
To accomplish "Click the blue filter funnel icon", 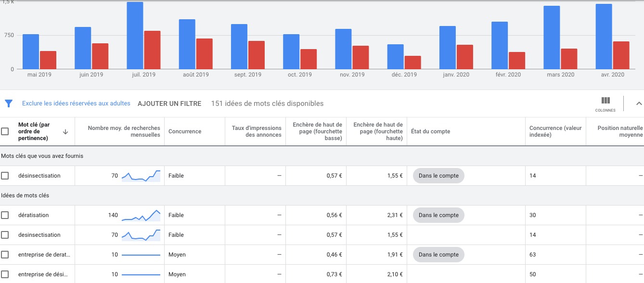I will pyautogui.click(x=8, y=103).
